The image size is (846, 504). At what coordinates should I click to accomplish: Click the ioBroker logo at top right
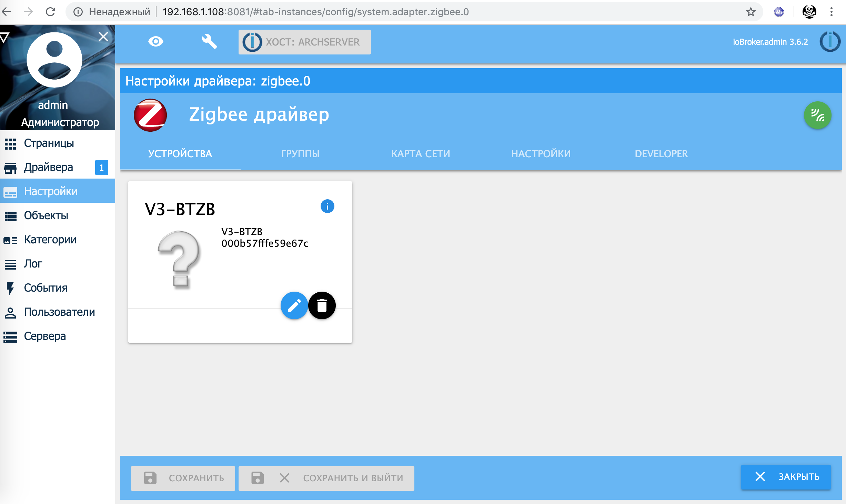point(830,42)
